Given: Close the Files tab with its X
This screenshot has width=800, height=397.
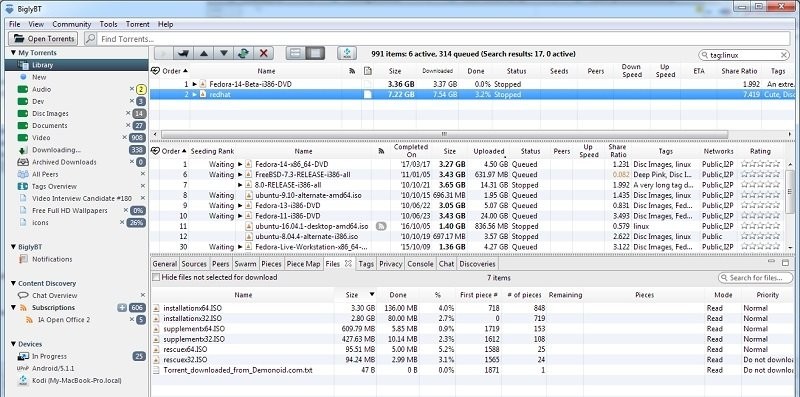Looking at the screenshot, I should pyautogui.click(x=348, y=264).
